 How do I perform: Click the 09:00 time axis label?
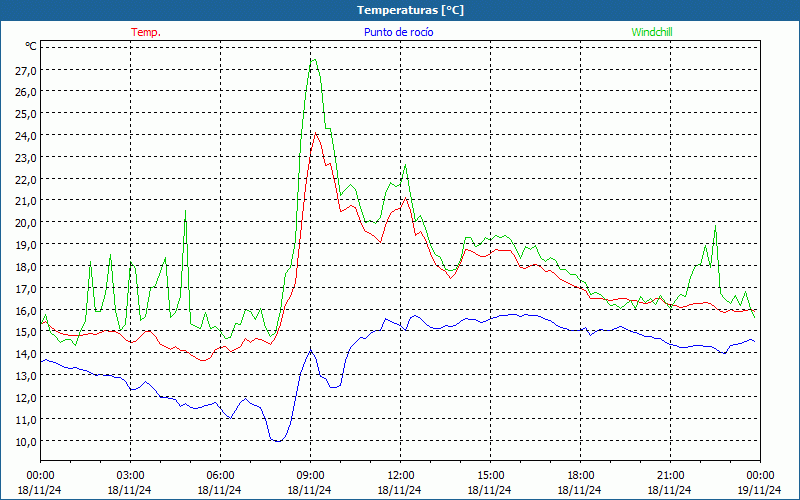(x=310, y=476)
